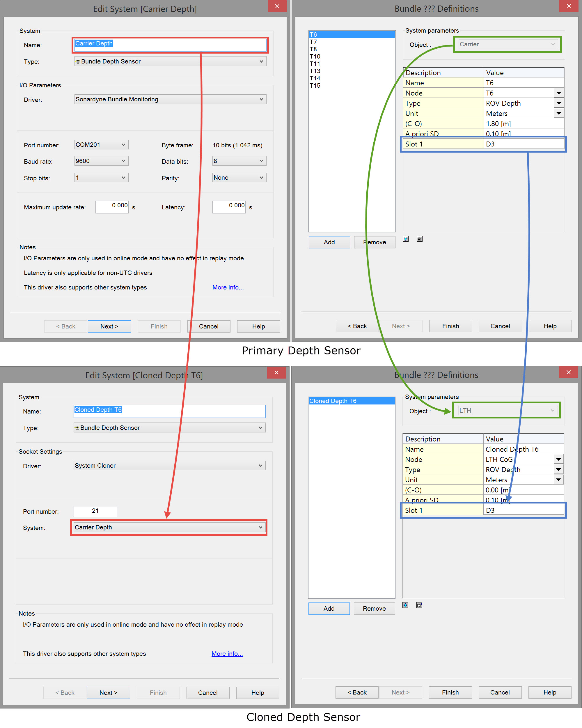Click the Port number 21 field

pos(95,511)
